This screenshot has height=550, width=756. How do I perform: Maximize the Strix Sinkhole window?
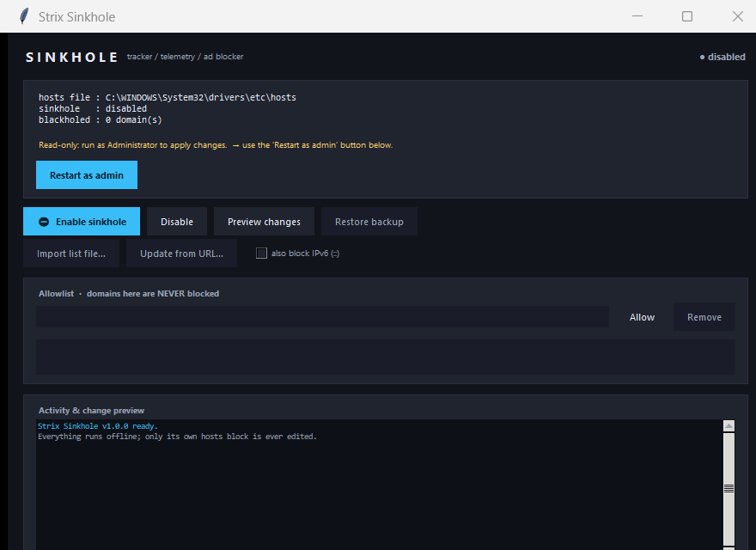click(x=687, y=16)
